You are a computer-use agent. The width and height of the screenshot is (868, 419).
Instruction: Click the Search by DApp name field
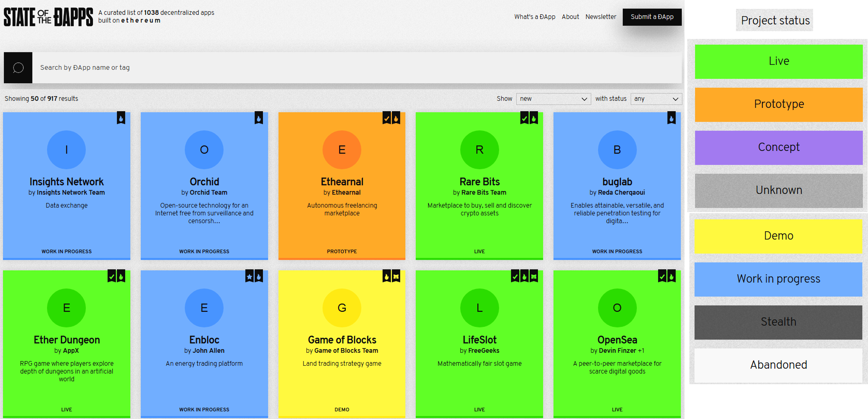tap(357, 68)
